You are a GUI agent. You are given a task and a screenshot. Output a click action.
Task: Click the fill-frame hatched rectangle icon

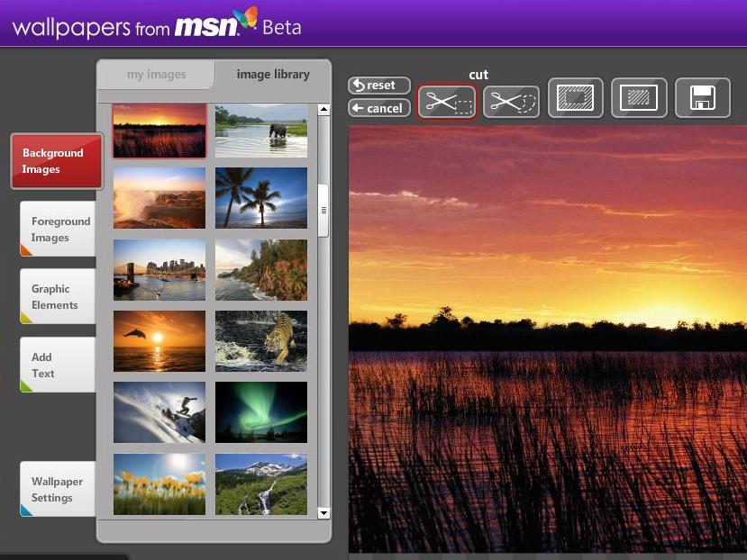576,98
